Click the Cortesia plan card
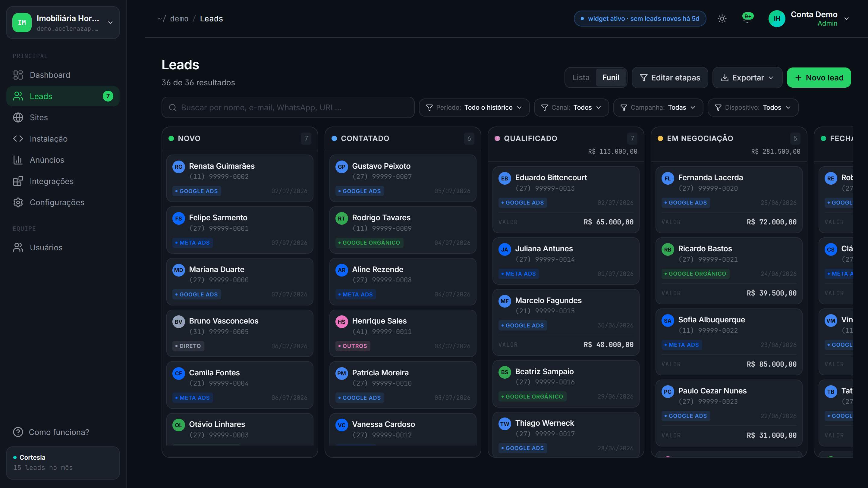 (63, 463)
